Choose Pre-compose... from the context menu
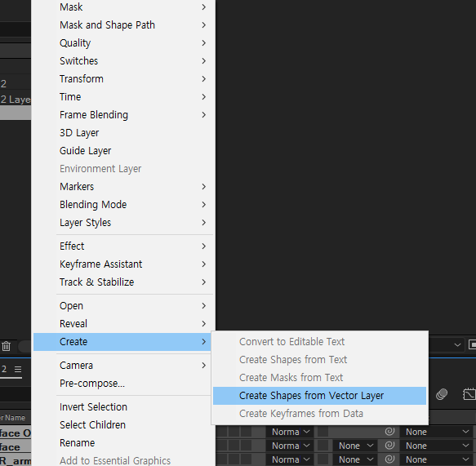 click(122, 384)
